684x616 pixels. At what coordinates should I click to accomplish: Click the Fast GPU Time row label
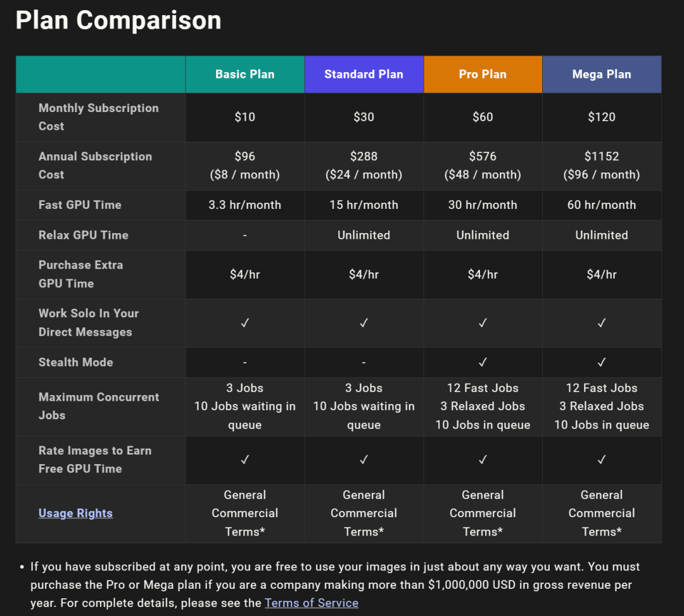pos(80,205)
